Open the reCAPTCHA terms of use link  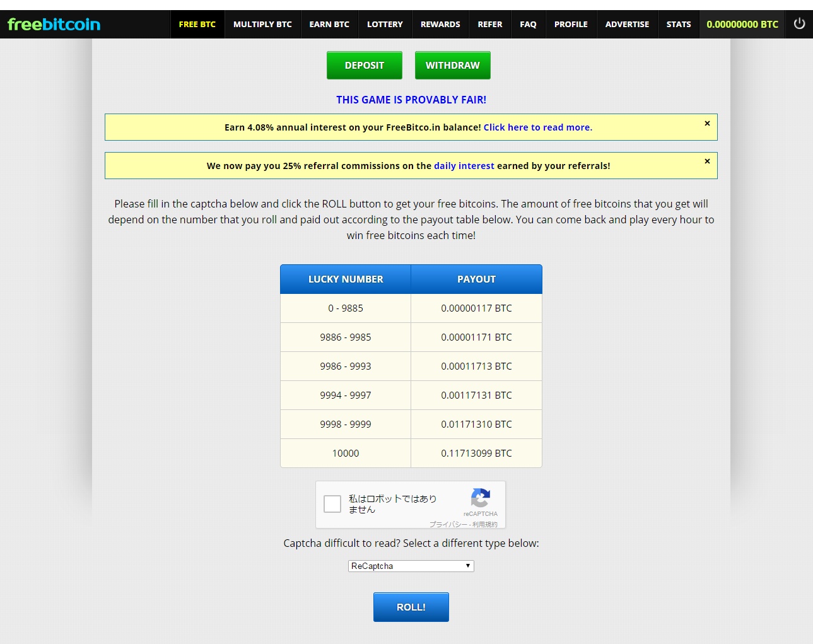click(x=485, y=524)
